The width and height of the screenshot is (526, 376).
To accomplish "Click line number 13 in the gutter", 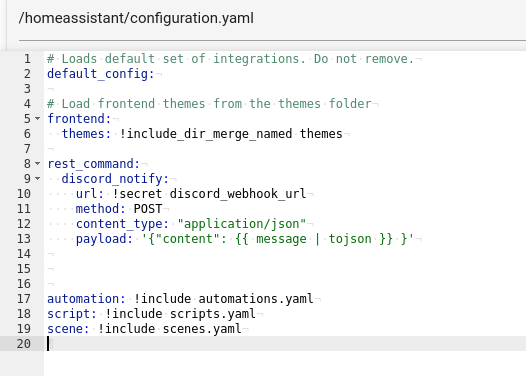I will (23, 239).
